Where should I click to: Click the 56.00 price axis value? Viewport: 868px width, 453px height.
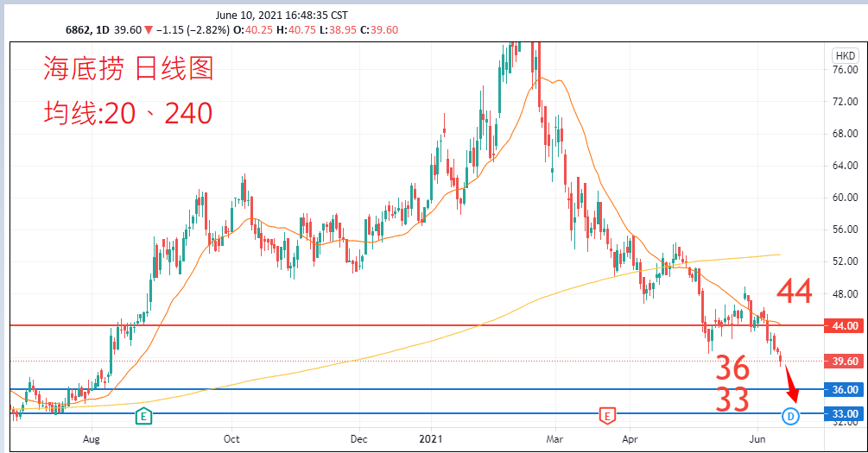[x=846, y=230]
